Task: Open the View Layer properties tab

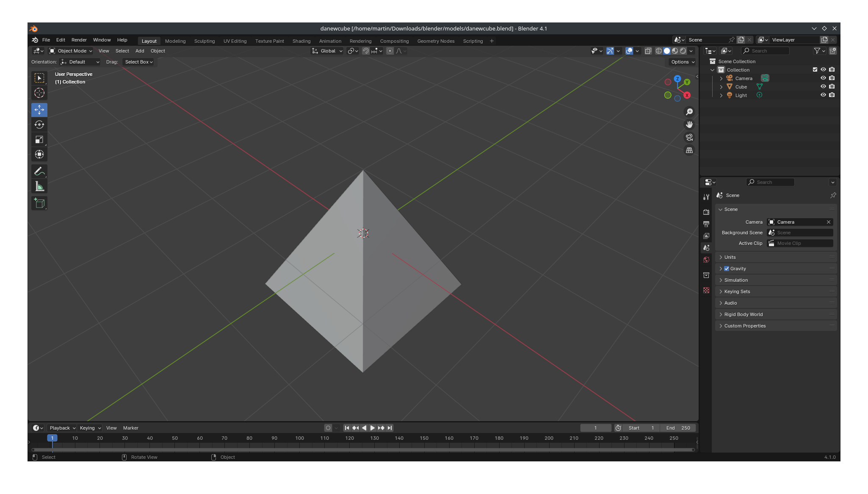Action: click(706, 236)
